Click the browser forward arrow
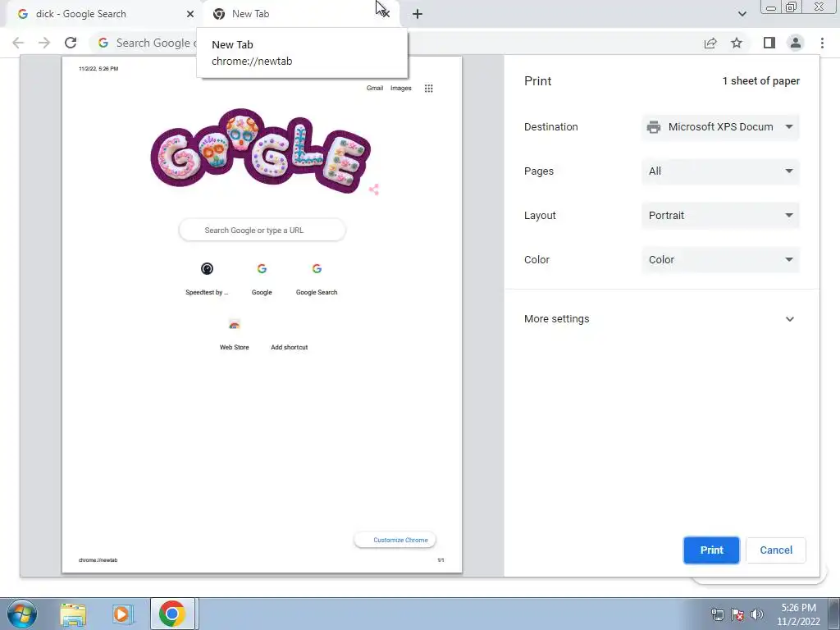Image resolution: width=840 pixels, height=630 pixels. coord(44,43)
